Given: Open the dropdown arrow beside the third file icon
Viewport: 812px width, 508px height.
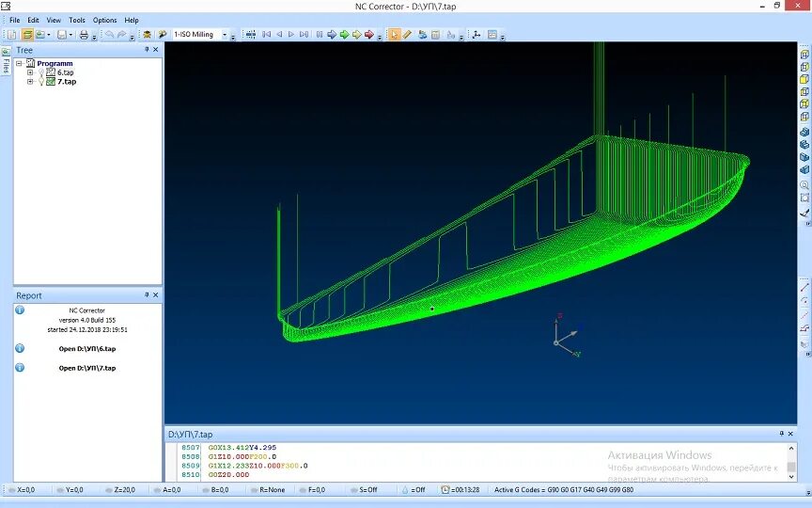Looking at the screenshot, I should [49, 35].
